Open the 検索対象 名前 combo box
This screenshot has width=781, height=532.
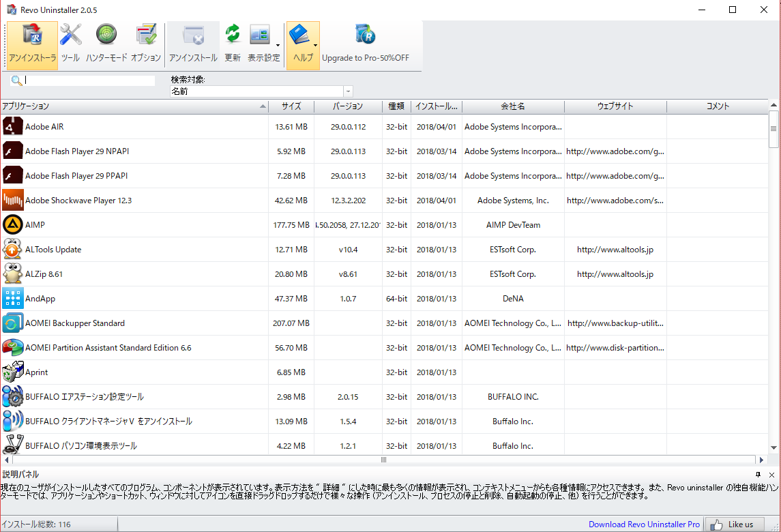click(261, 91)
